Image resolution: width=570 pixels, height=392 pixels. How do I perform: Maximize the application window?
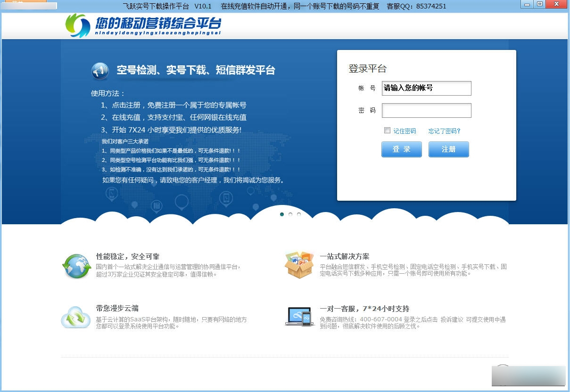(x=540, y=4)
